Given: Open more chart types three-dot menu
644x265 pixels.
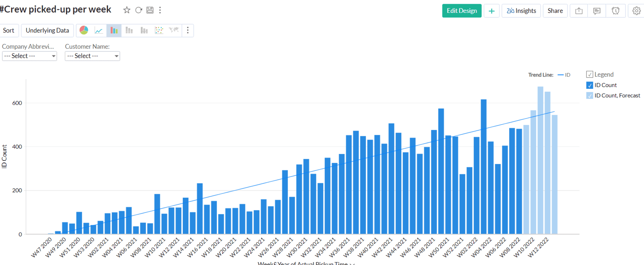Looking at the screenshot, I should coord(188,30).
